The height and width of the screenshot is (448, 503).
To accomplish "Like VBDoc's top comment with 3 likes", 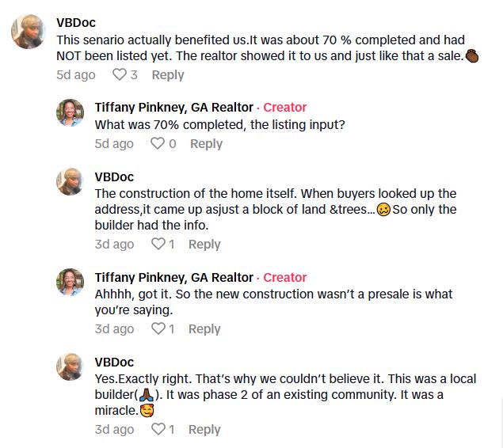I will point(120,74).
